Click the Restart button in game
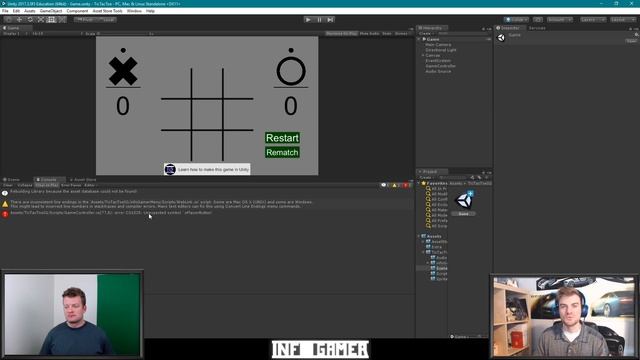 [282, 138]
